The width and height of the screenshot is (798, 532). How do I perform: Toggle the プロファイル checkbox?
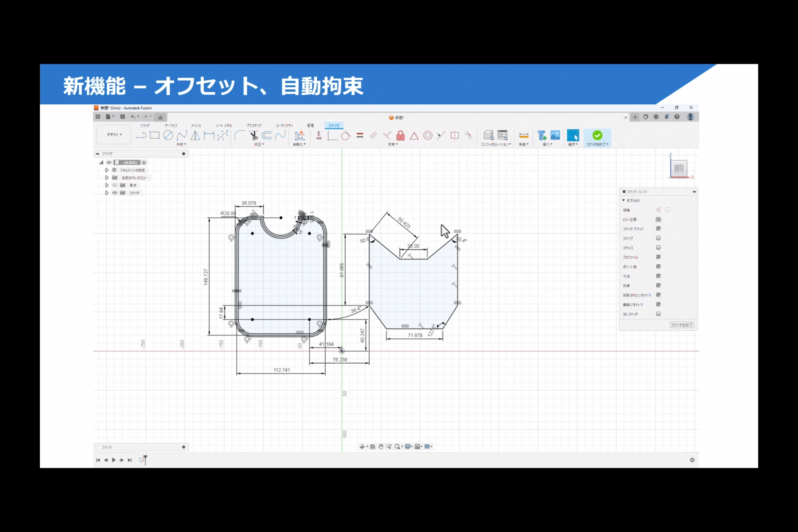point(658,257)
